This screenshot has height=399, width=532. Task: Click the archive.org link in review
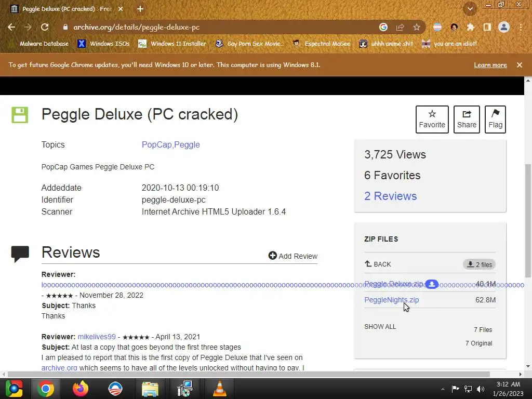coord(59,367)
